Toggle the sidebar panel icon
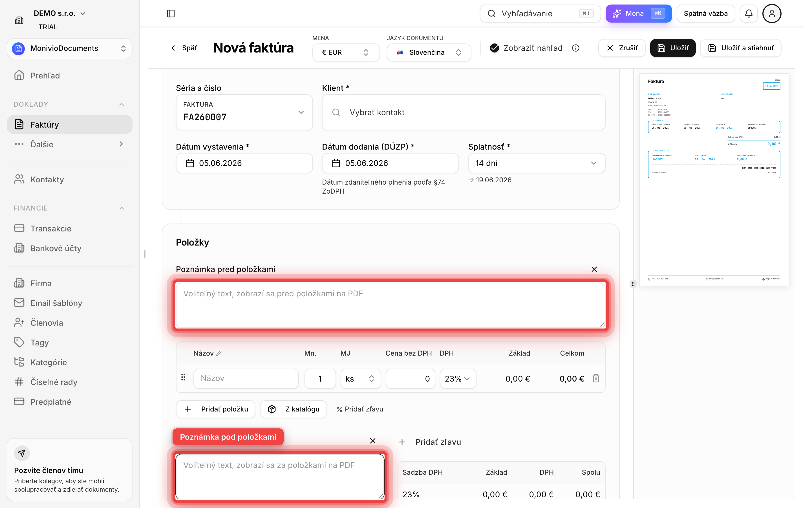This screenshot has height=508, width=812. click(171, 14)
